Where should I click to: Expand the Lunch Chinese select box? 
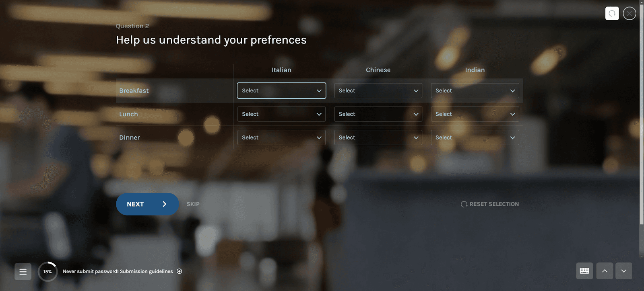[x=378, y=114]
